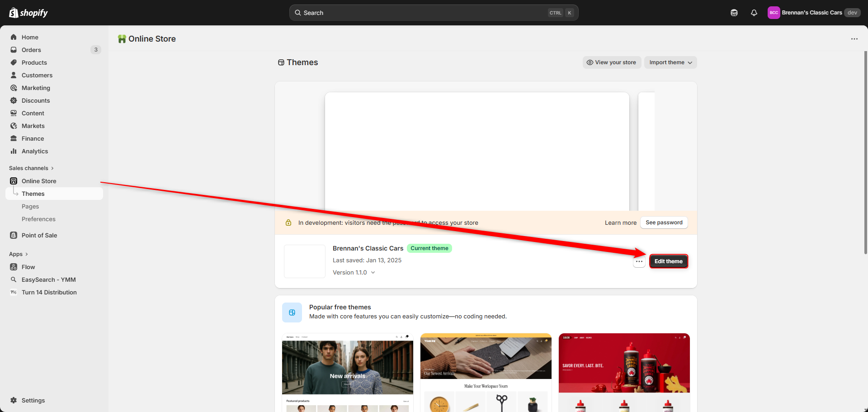
Task: Select the Savor Every Last Bite theme thumbnail
Action: pyautogui.click(x=624, y=373)
